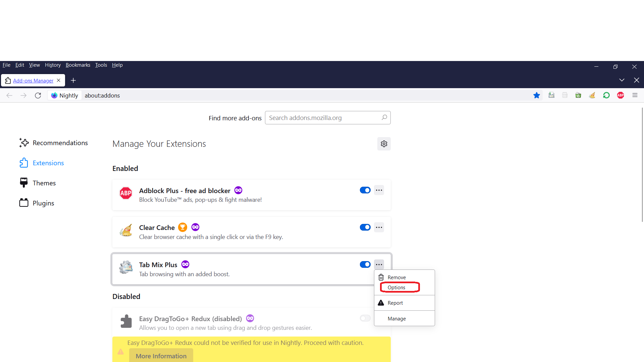
Task: Click the green recycle bin toolbar icon
Action: pos(578,96)
